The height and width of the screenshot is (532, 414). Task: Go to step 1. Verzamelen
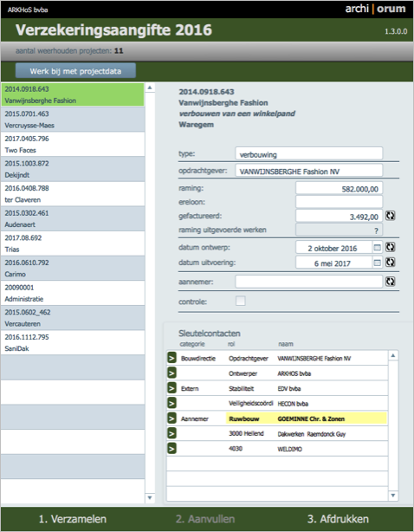(x=73, y=519)
